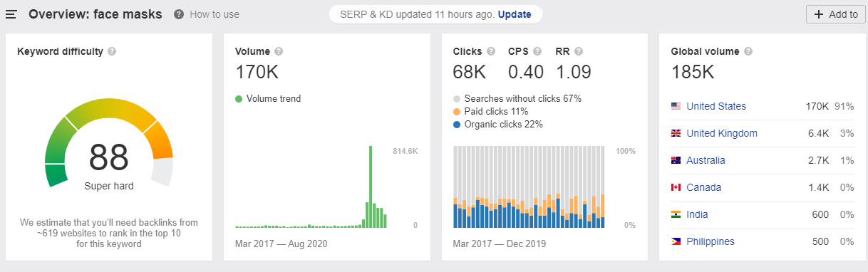Viewport: 868px width, 272px height.
Task: Click the United Kingdom flag icon
Action: [676, 133]
